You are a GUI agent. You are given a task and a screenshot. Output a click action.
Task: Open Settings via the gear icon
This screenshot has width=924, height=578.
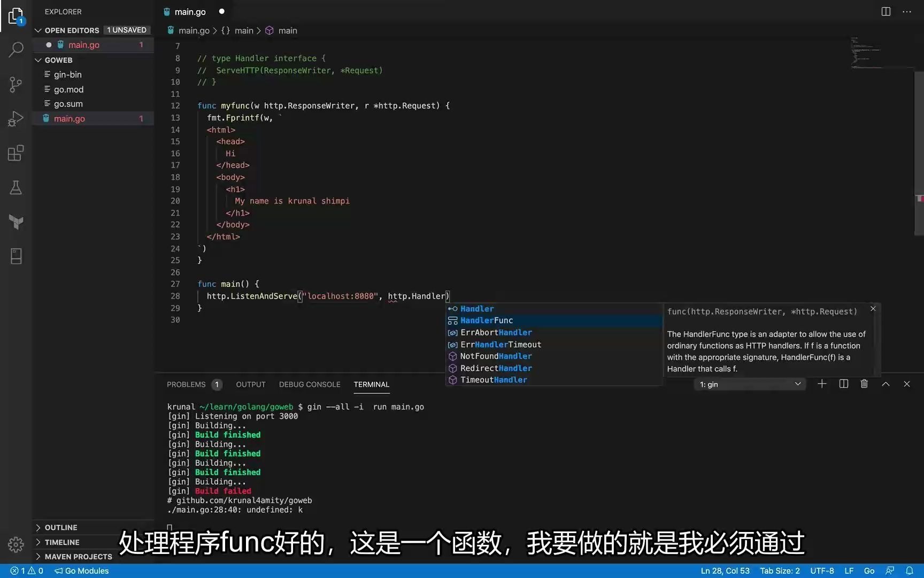coord(16,544)
